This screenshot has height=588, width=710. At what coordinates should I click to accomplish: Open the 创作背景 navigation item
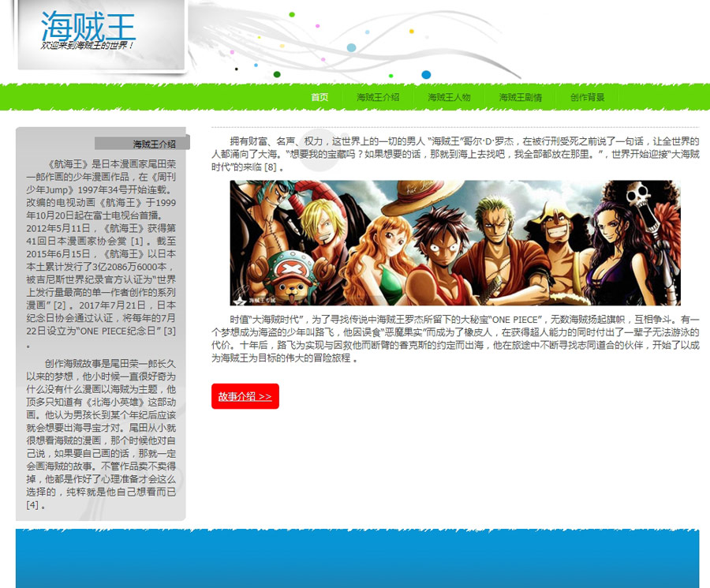tap(587, 97)
